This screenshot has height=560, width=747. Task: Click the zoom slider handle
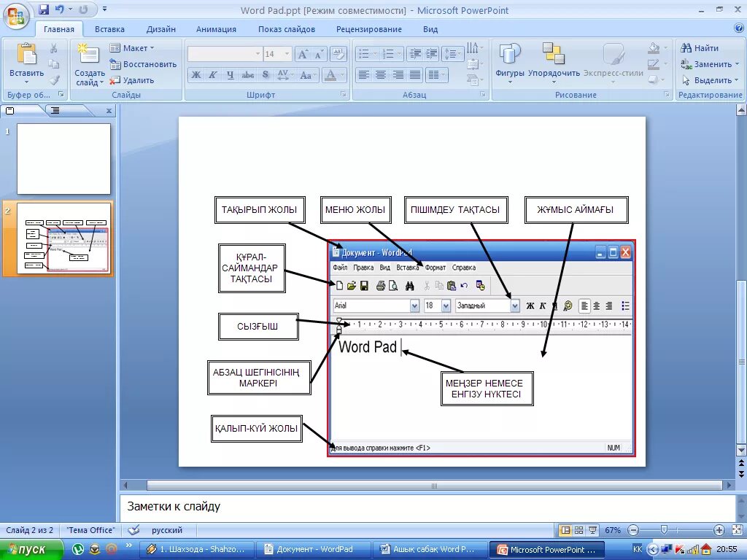[x=664, y=529]
